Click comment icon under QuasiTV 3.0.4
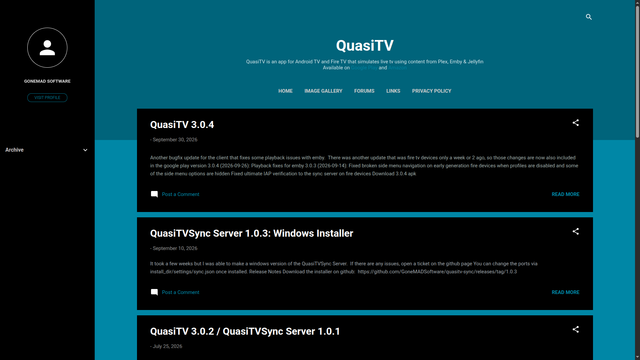The height and width of the screenshot is (360, 640). pyautogui.click(x=154, y=194)
